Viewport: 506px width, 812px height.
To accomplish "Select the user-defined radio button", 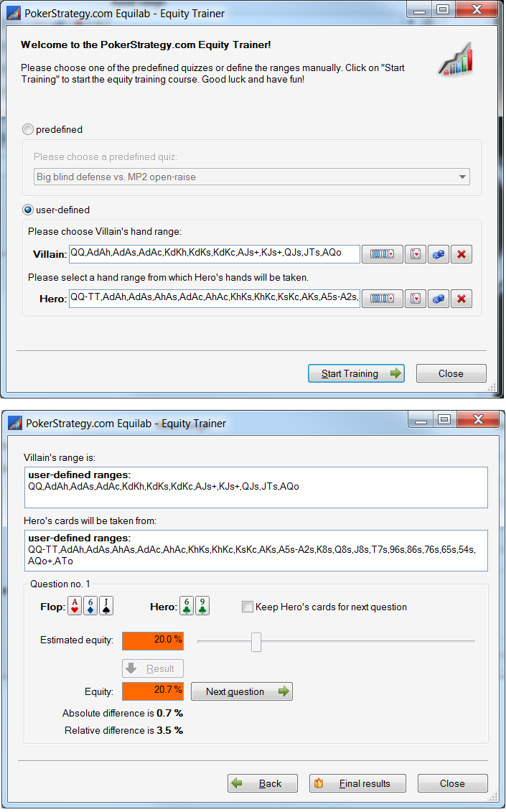I will [27, 210].
